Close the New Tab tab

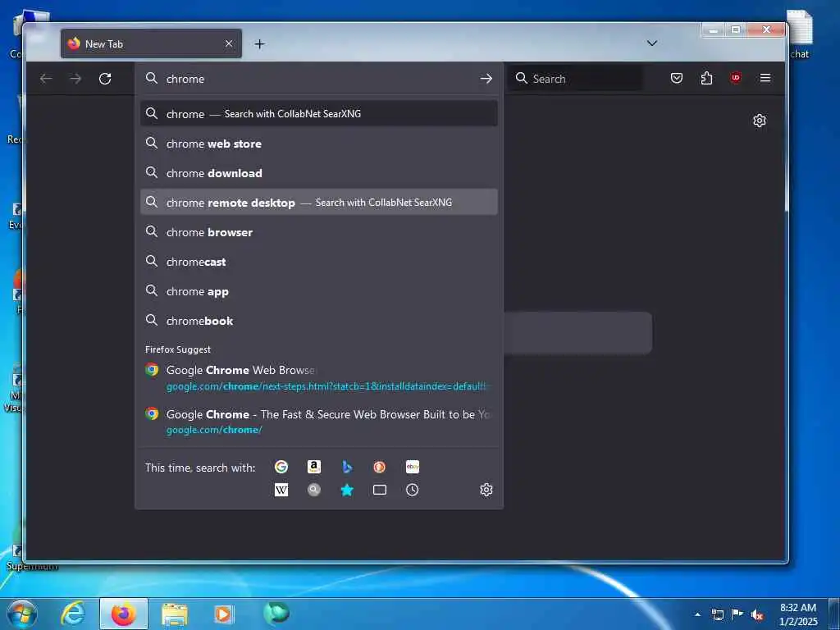229,43
